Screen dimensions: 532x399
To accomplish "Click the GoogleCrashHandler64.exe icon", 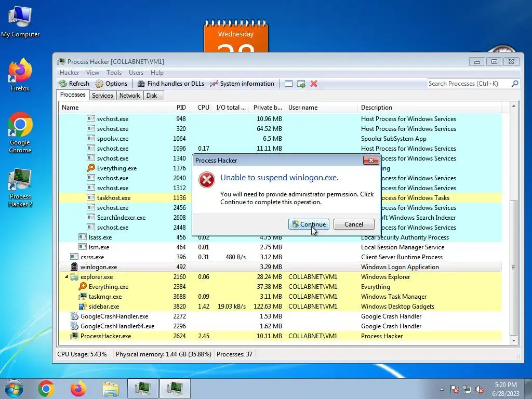I will (x=74, y=326).
